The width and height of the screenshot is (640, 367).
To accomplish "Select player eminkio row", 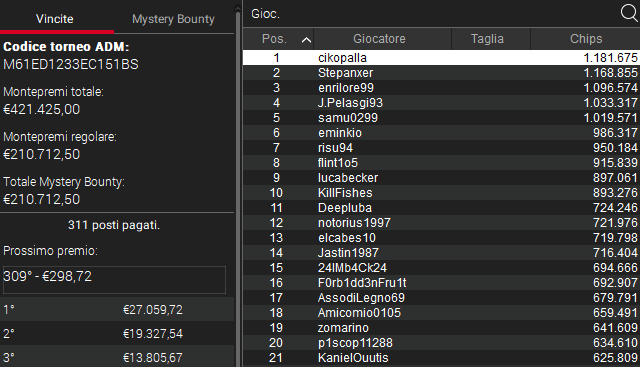I will (441, 133).
